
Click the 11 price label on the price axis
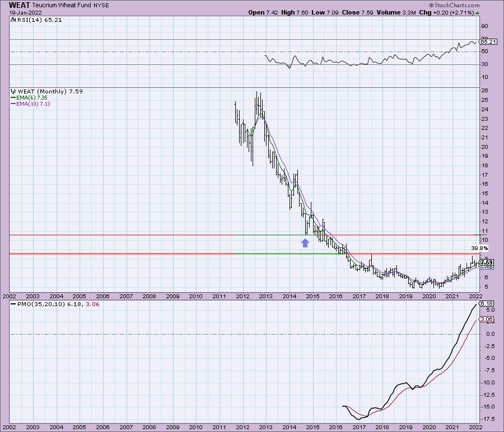click(484, 231)
